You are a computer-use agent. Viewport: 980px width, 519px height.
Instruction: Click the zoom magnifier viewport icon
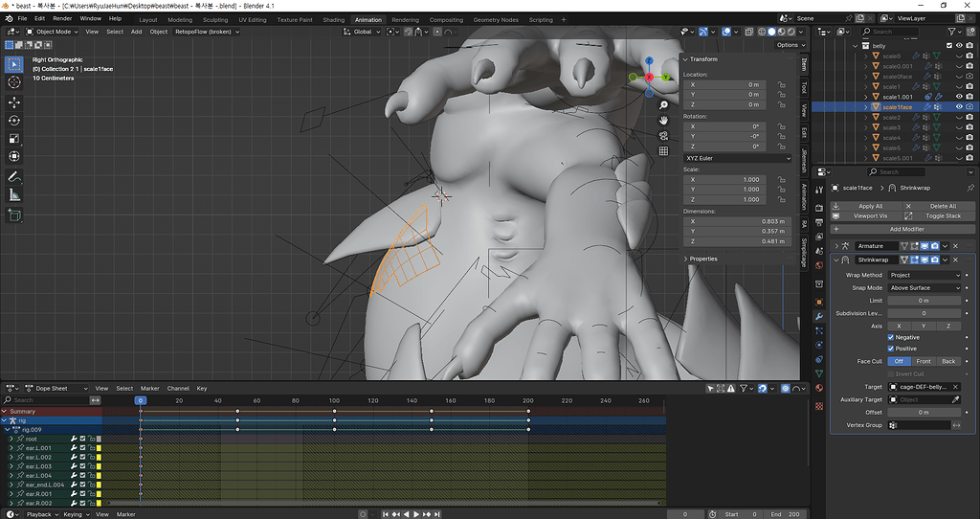click(664, 105)
